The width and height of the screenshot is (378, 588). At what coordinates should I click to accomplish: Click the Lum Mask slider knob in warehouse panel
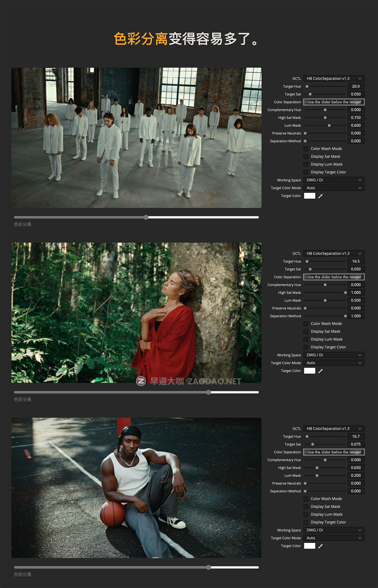[x=329, y=126]
